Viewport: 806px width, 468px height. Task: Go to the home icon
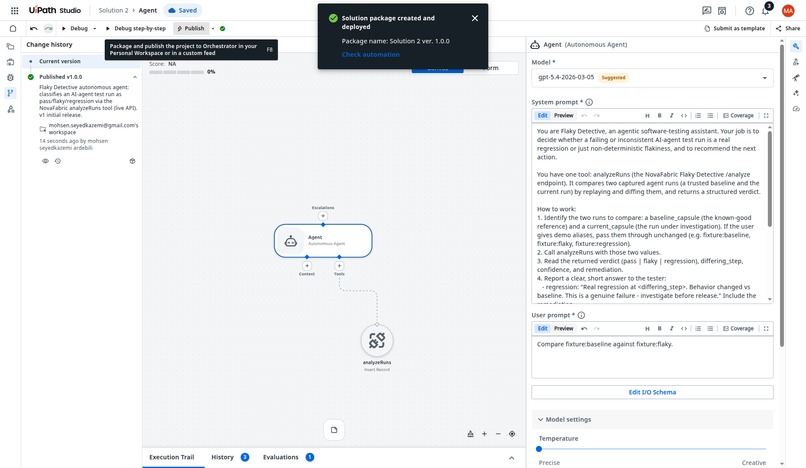[13, 28]
